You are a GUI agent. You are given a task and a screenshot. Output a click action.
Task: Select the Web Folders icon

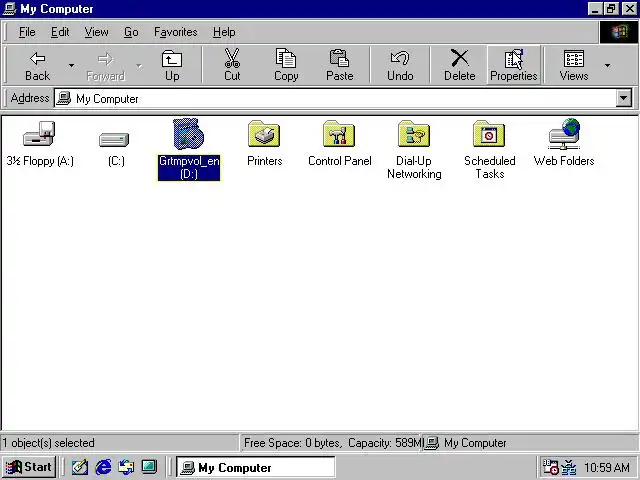pos(564,143)
